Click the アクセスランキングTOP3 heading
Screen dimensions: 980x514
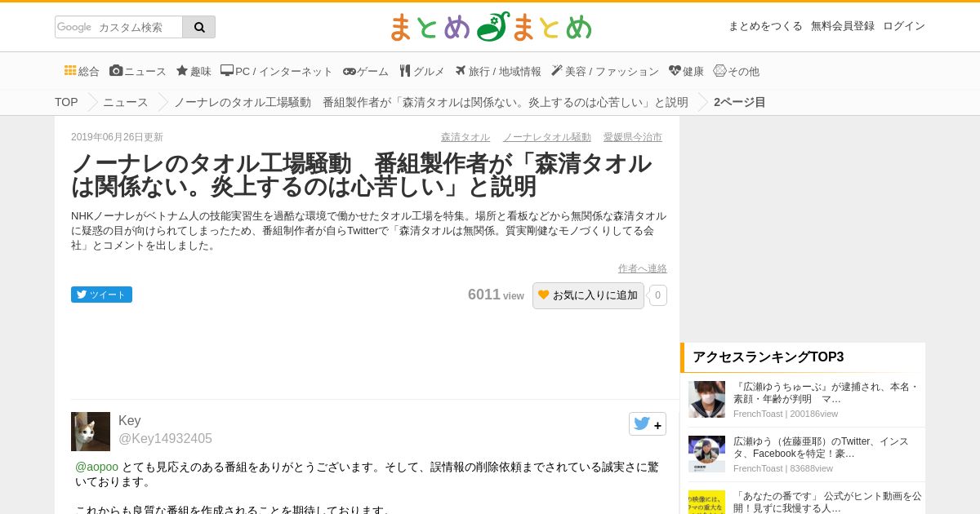[768, 357]
